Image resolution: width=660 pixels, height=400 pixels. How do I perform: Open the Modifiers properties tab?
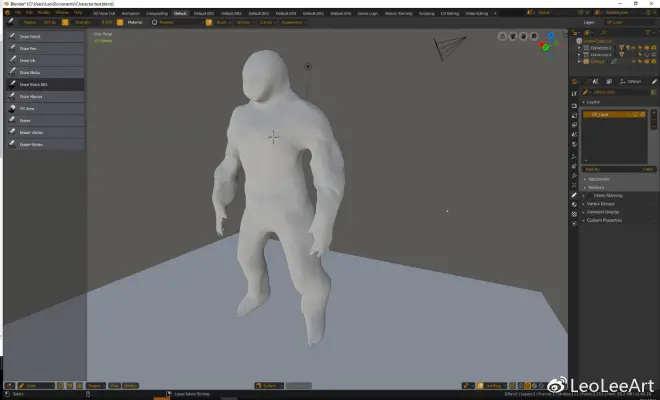coord(574,176)
